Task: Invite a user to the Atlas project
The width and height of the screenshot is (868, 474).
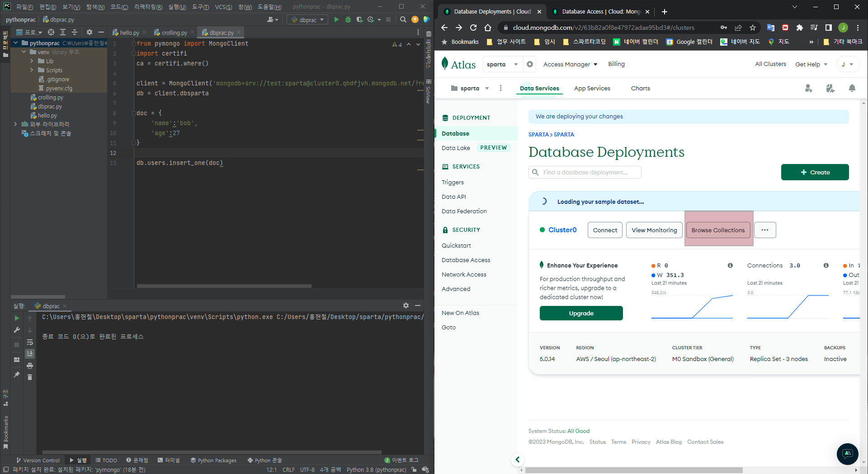Action: pos(809,88)
